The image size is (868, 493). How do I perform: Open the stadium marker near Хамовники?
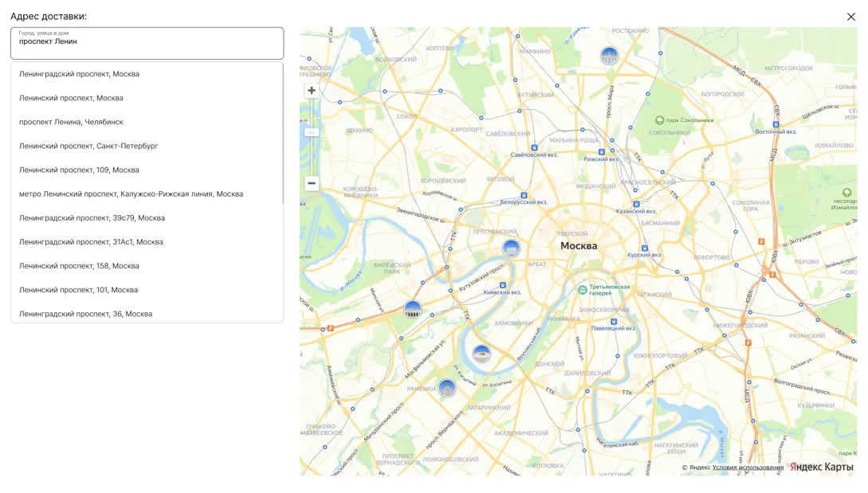coord(481,354)
